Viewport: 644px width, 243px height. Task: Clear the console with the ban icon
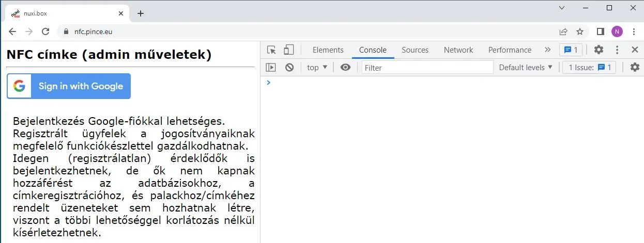[x=289, y=67]
